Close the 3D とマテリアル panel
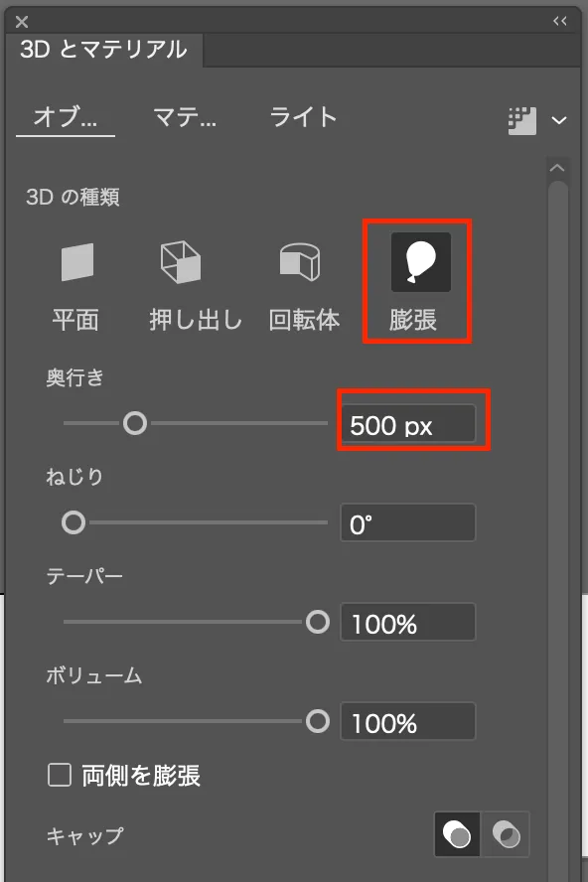The width and height of the screenshot is (588, 882). pyautogui.click(x=22, y=22)
